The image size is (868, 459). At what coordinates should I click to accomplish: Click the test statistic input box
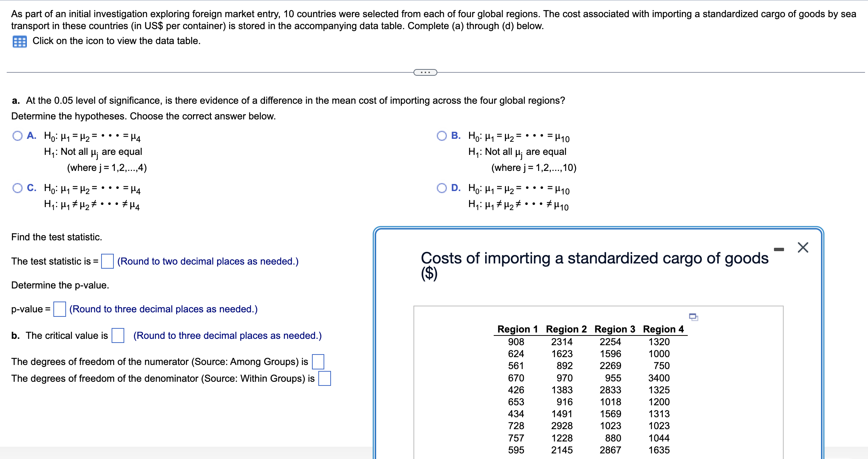[x=107, y=262]
